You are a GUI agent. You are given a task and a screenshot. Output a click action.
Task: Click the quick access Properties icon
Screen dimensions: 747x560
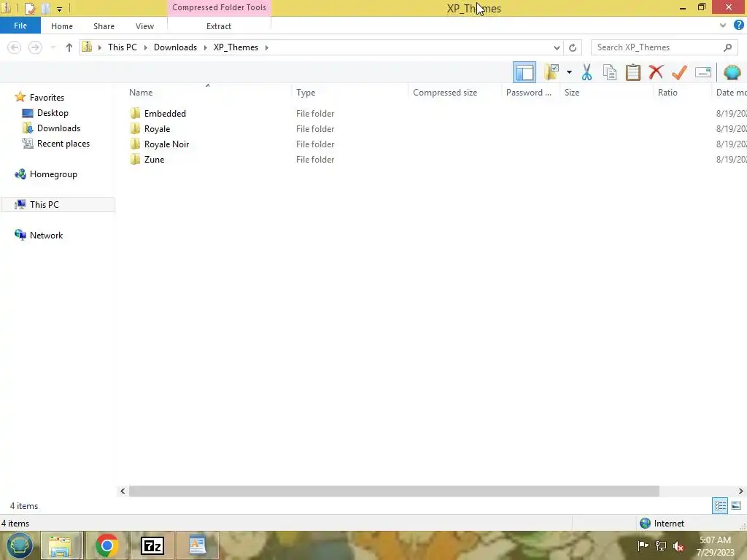click(x=29, y=8)
